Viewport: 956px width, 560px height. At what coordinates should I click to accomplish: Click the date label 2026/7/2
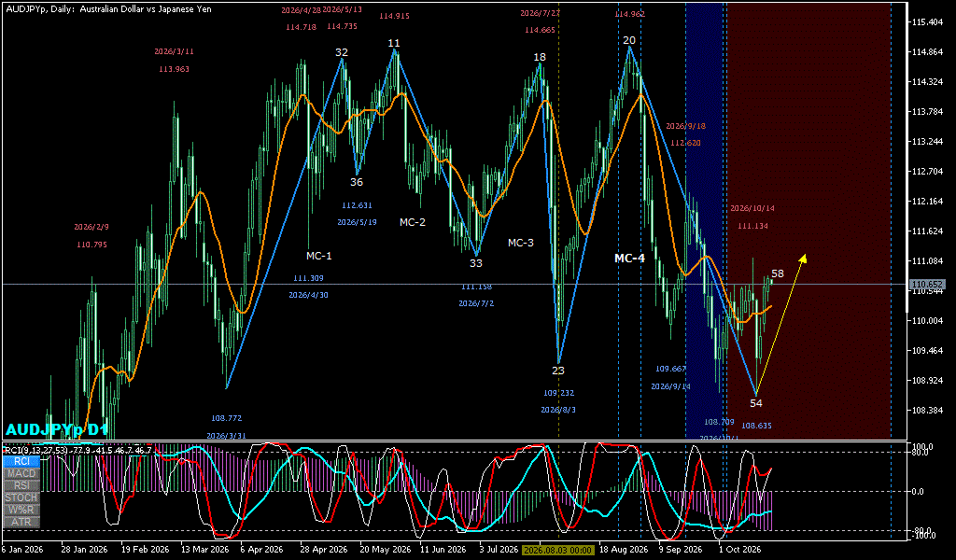pyautogui.click(x=476, y=303)
